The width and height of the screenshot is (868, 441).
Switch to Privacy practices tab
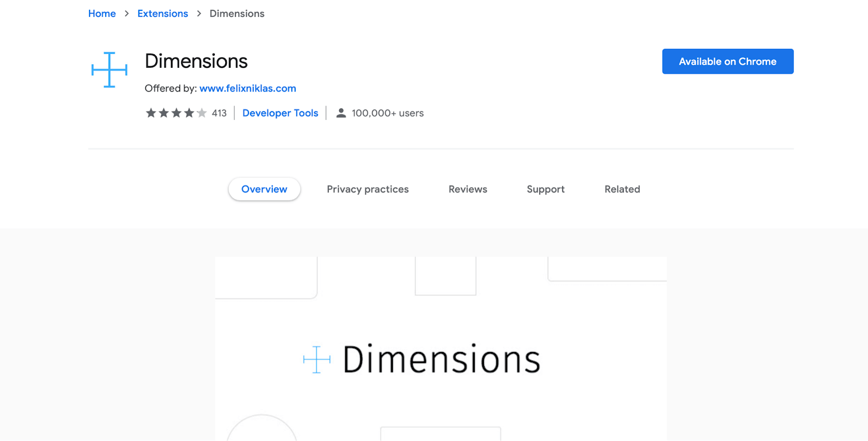pyautogui.click(x=368, y=189)
